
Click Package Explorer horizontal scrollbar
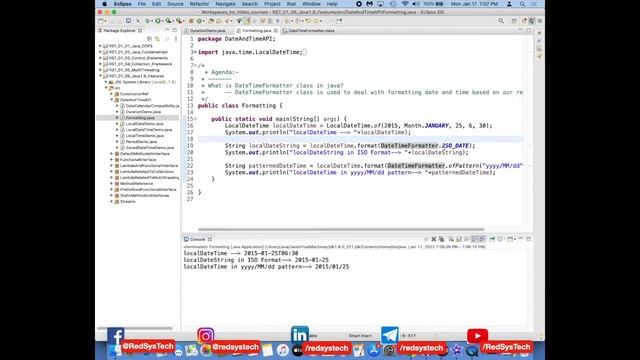pos(135,328)
